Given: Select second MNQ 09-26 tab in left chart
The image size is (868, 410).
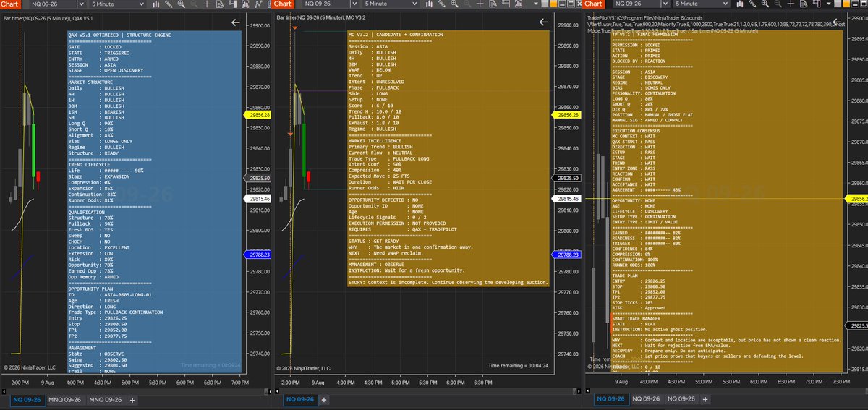Looking at the screenshot, I should [106, 399].
